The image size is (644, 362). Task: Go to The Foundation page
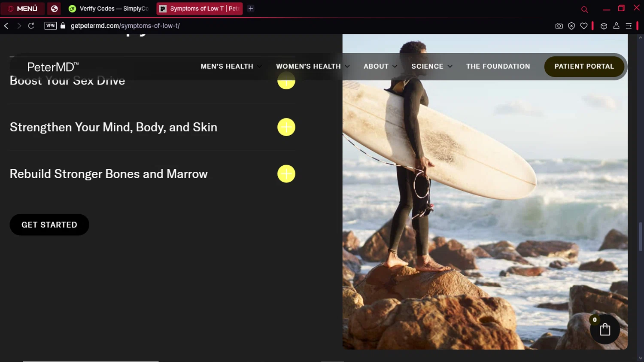coord(498,67)
